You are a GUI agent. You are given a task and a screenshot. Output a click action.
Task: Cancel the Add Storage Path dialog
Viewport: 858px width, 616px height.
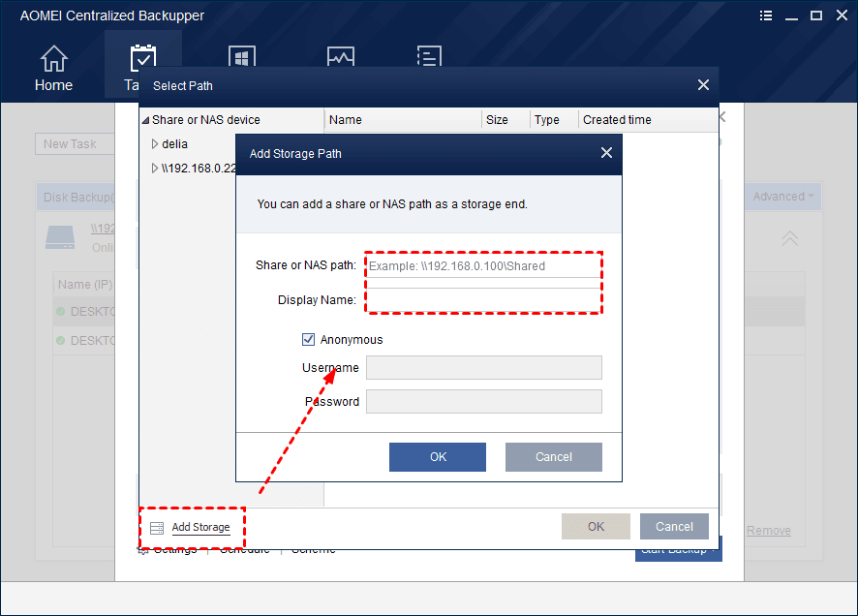(553, 457)
